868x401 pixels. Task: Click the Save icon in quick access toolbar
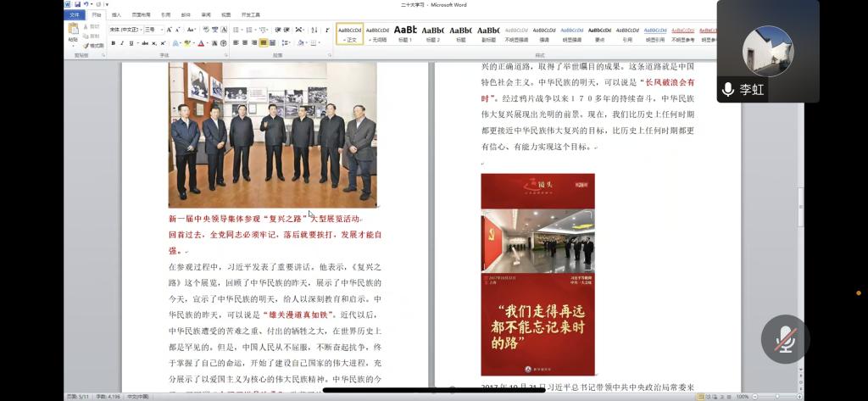point(78,4)
